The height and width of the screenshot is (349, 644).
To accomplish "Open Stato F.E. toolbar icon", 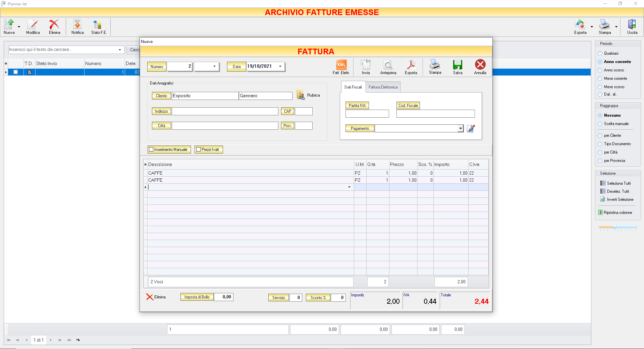I will click(98, 24).
